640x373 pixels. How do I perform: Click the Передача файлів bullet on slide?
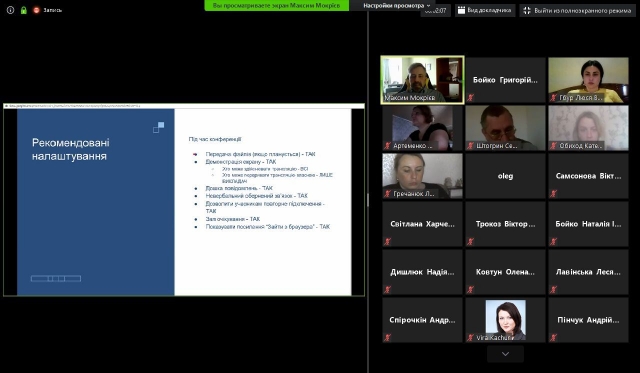[260, 154]
